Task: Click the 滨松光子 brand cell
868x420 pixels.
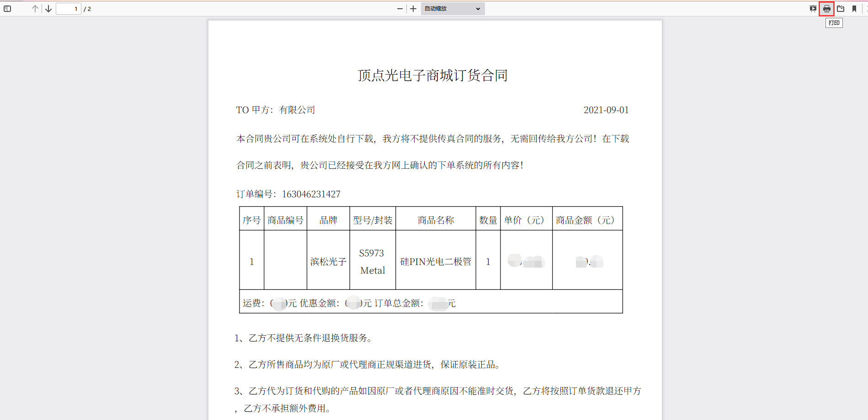Action: click(x=328, y=262)
